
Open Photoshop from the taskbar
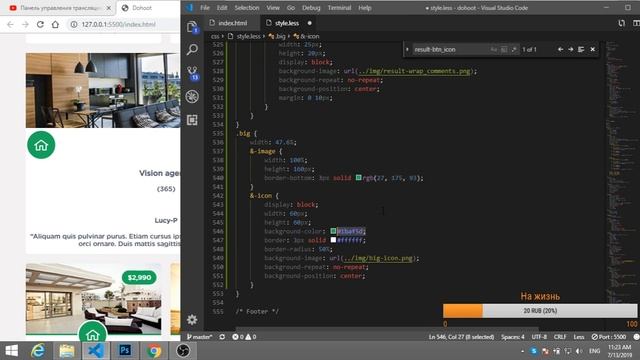(x=125, y=351)
